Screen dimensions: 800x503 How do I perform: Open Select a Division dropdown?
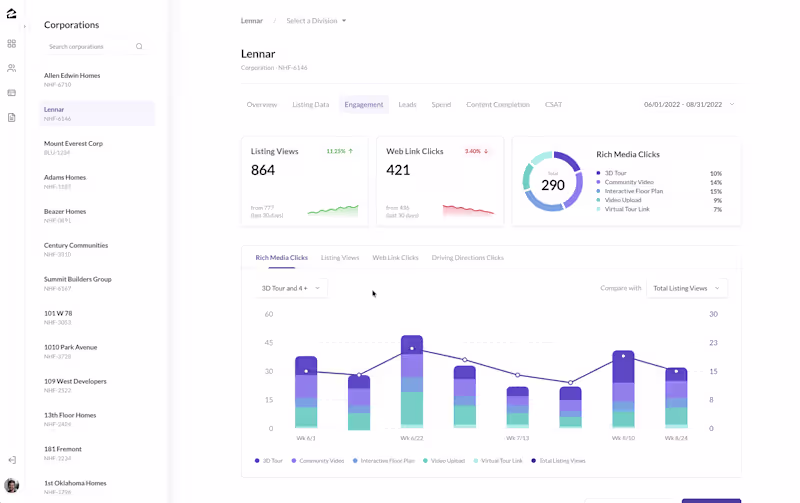pyautogui.click(x=316, y=21)
